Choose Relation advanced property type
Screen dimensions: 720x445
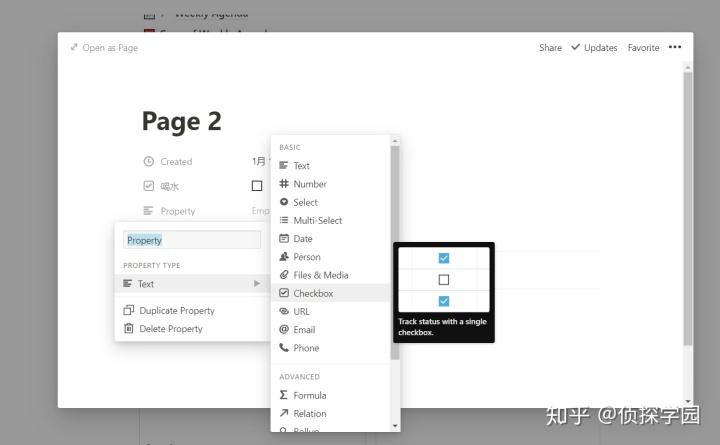(331, 413)
